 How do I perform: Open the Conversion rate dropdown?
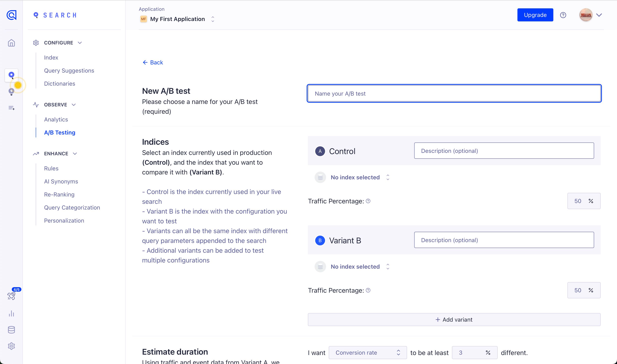tap(367, 352)
